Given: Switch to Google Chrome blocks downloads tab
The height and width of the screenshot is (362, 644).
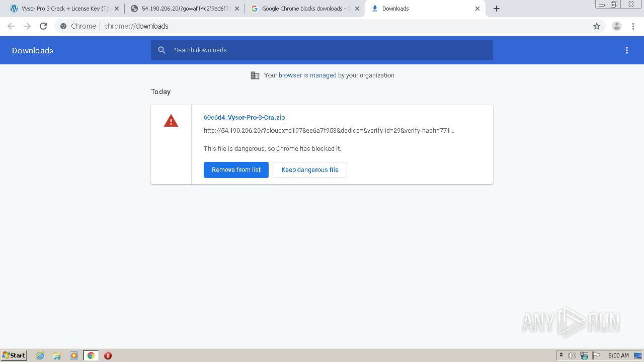Looking at the screenshot, I should [304, 9].
